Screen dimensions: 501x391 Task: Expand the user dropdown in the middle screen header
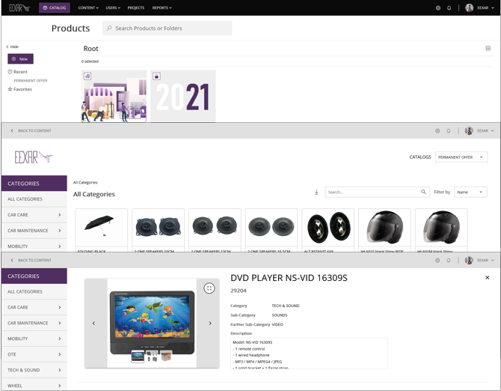point(485,131)
